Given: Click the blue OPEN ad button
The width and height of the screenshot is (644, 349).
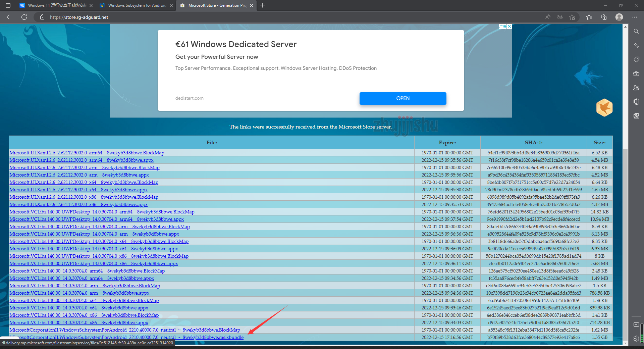Looking at the screenshot, I should pos(403,98).
